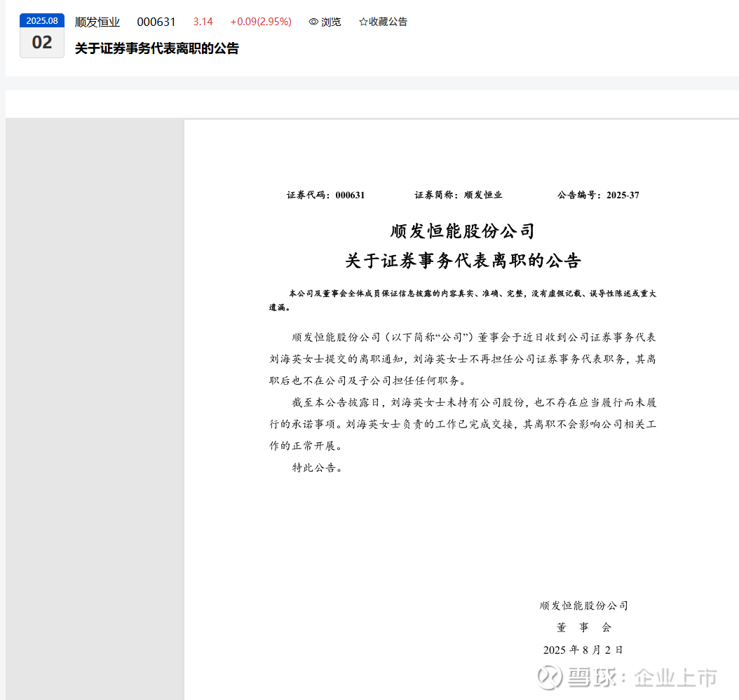Click the day number 02 badge
The height and width of the screenshot is (700, 739).
pyautogui.click(x=42, y=43)
